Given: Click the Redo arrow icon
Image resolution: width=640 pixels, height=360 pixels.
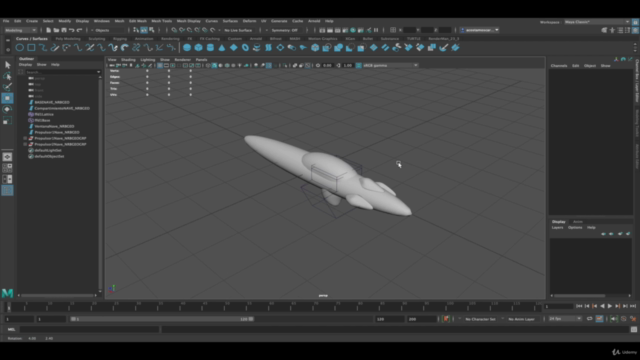Looking at the screenshot, I should point(80,30).
